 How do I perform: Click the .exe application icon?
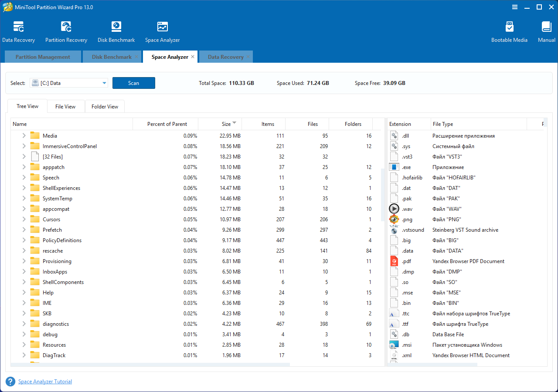pyautogui.click(x=394, y=167)
